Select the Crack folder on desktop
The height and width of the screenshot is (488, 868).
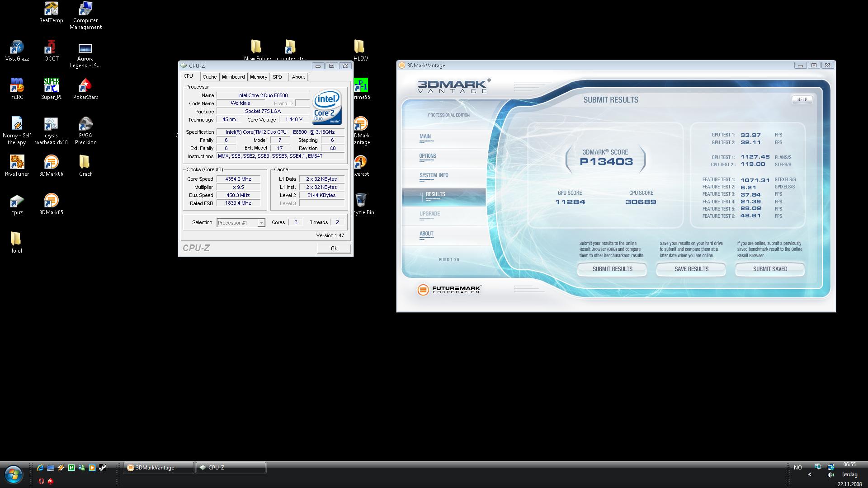click(x=85, y=166)
